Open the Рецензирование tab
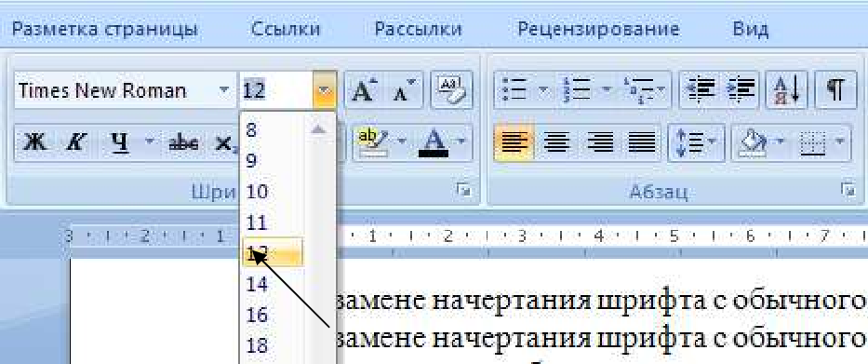 click(598, 29)
